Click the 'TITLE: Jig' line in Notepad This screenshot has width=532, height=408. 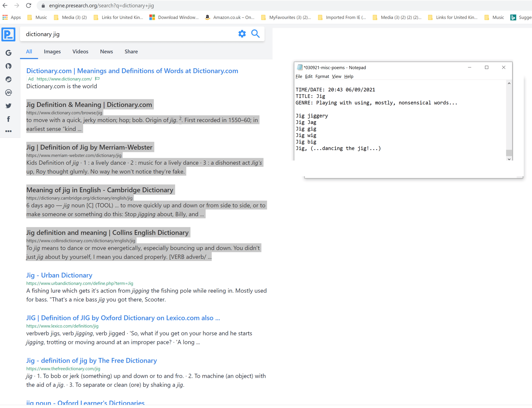point(310,96)
